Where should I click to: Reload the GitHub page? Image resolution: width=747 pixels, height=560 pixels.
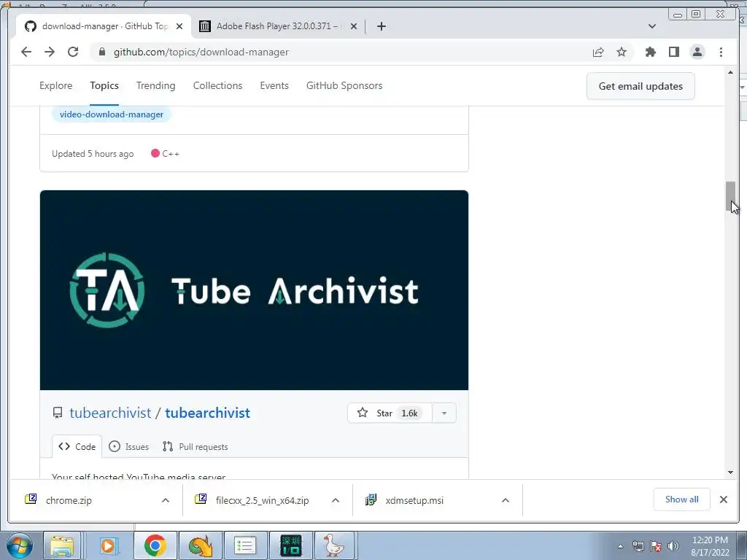pyautogui.click(x=73, y=52)
